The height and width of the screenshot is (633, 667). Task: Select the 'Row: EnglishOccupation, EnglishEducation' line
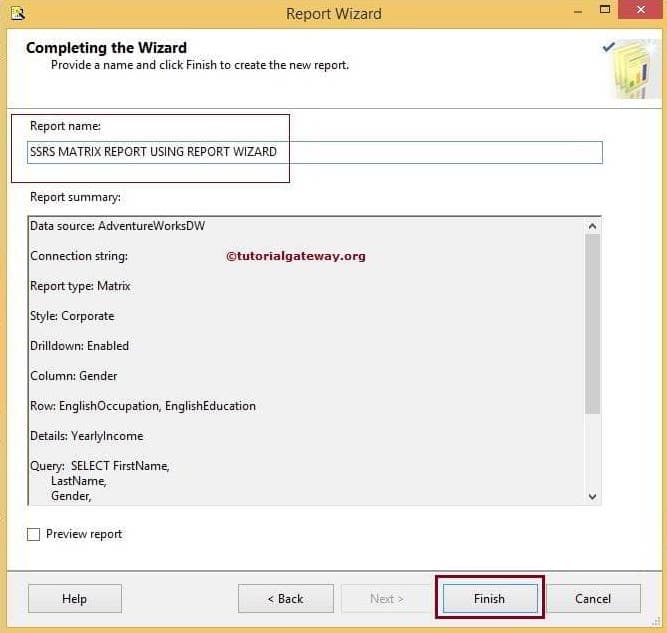pyautogui.click(x=143, y=406)
